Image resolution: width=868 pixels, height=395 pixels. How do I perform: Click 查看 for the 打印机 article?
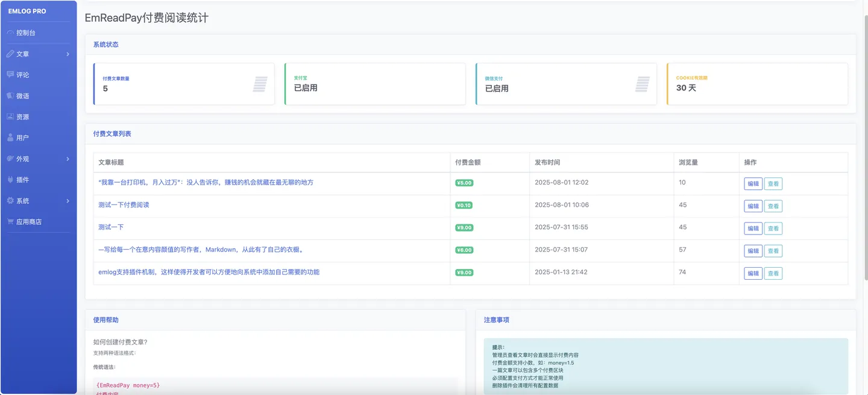coord(773,184)
